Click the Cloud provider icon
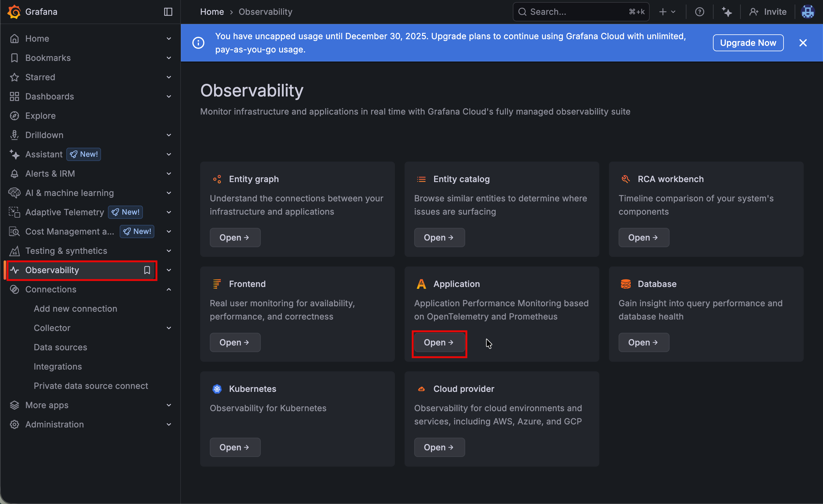823x504 pixels. click(421, 389)
